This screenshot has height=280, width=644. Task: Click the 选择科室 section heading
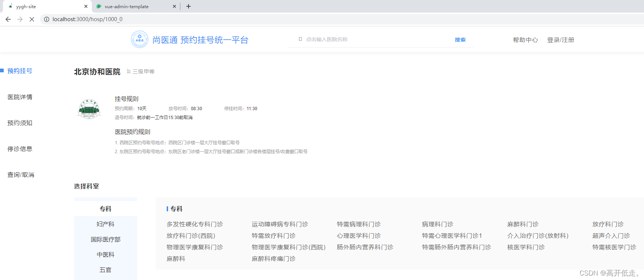(87, 186)
